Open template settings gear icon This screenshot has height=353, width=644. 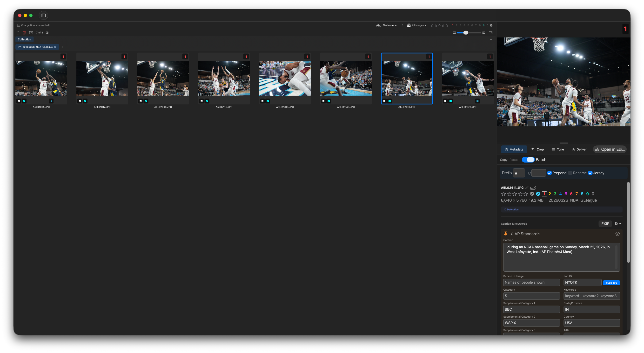click(x=617, y=234)
